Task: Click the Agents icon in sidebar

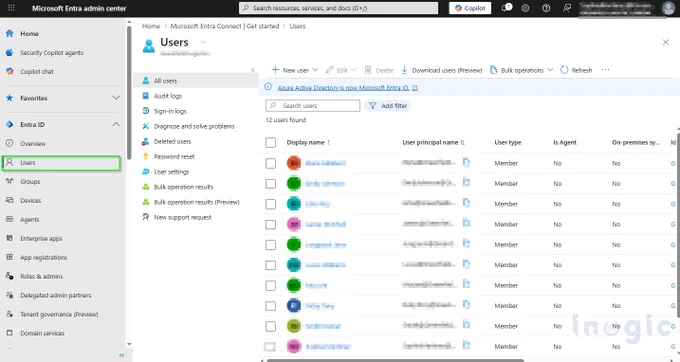Action: pyautogui.click(x=10, y=219)
